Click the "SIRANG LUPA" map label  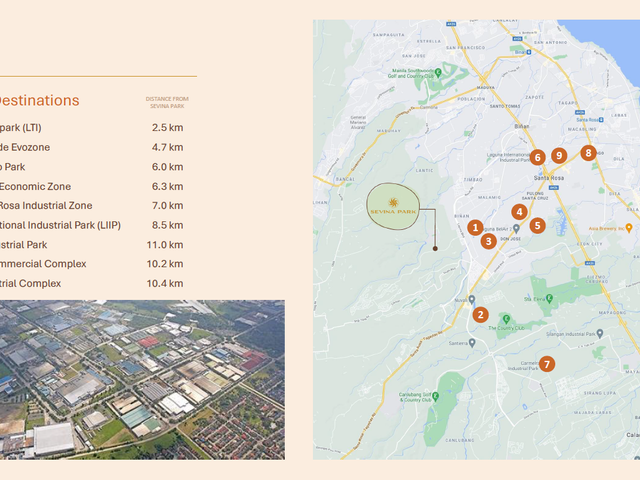coord(600,393)
